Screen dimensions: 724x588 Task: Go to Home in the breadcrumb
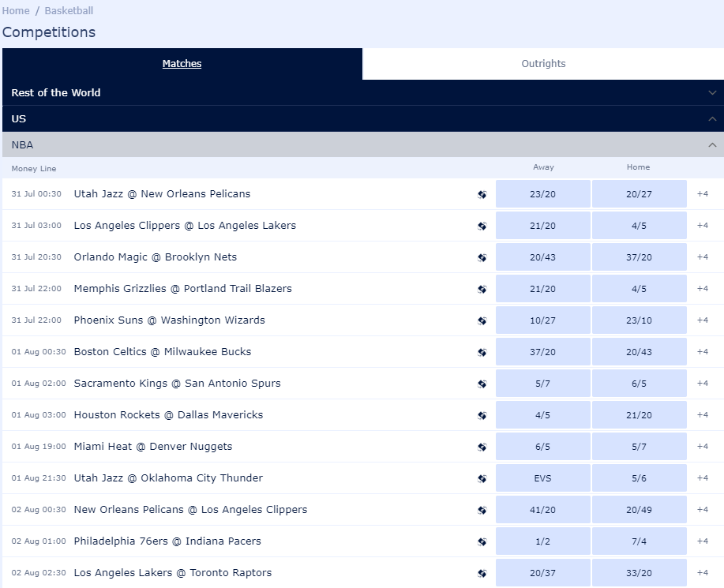point(16,11)
